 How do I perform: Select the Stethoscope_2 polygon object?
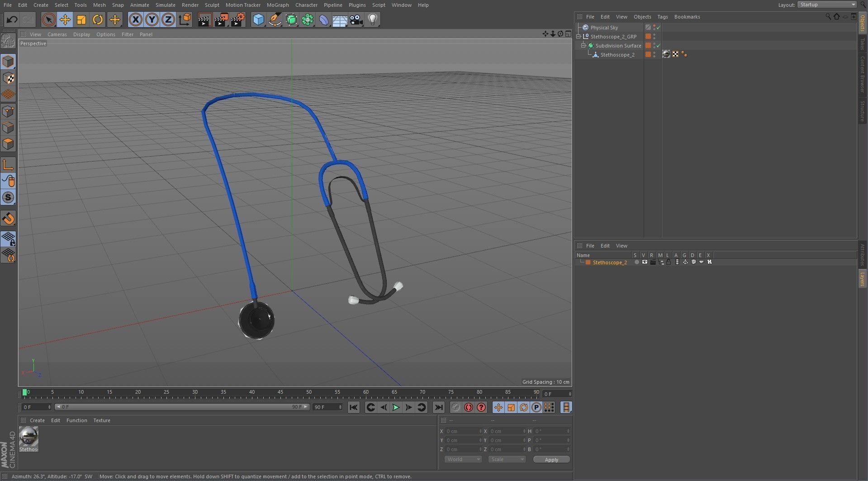point(617,55)
